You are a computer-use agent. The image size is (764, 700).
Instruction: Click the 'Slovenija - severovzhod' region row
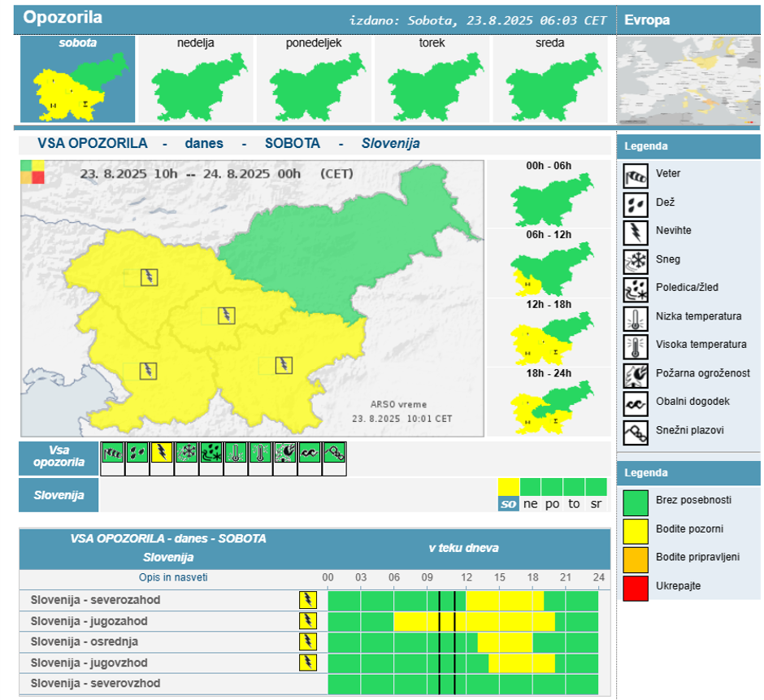[x=96, y=684]
